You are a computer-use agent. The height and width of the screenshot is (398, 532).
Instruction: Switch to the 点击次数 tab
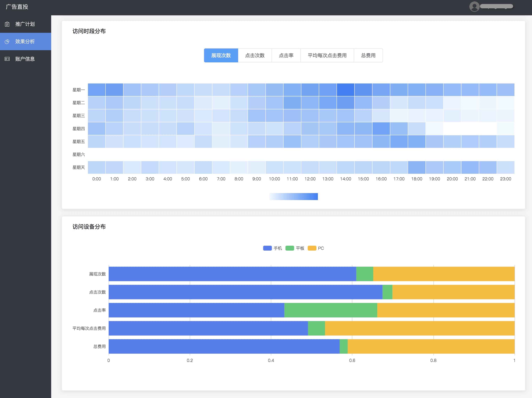click(x=255, y=55)
